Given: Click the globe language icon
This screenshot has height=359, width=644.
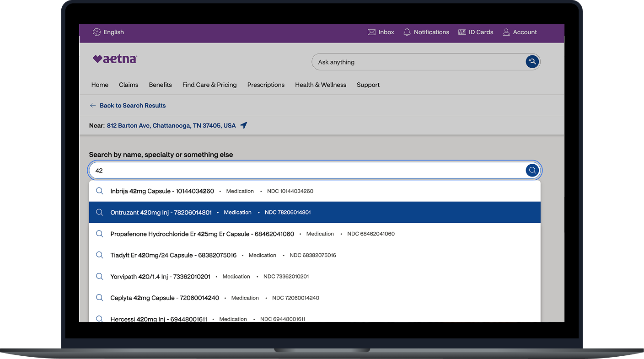Looking at the screenshot, I should point(97,32).
